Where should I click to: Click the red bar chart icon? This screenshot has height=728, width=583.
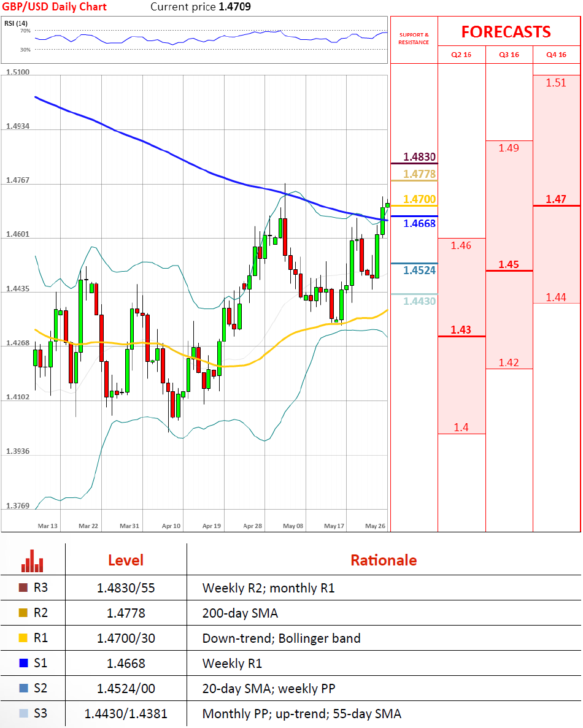32,561
